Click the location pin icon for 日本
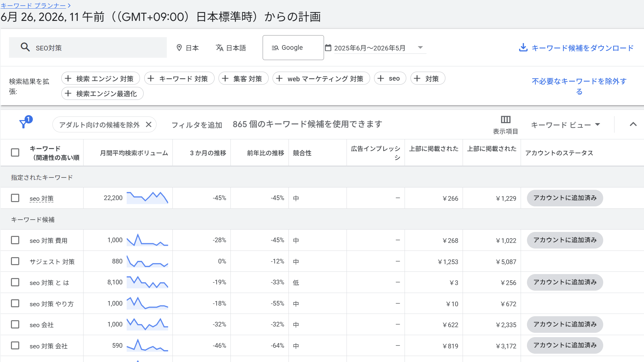644x362 pixels. pyautogui.click(x=179, y=48)
